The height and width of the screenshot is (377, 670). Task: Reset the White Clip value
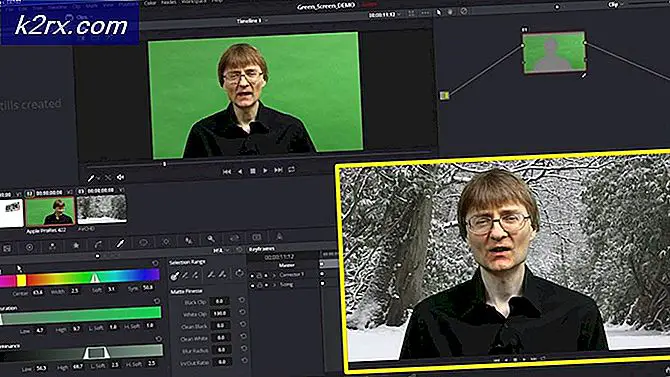coord(242,312)
